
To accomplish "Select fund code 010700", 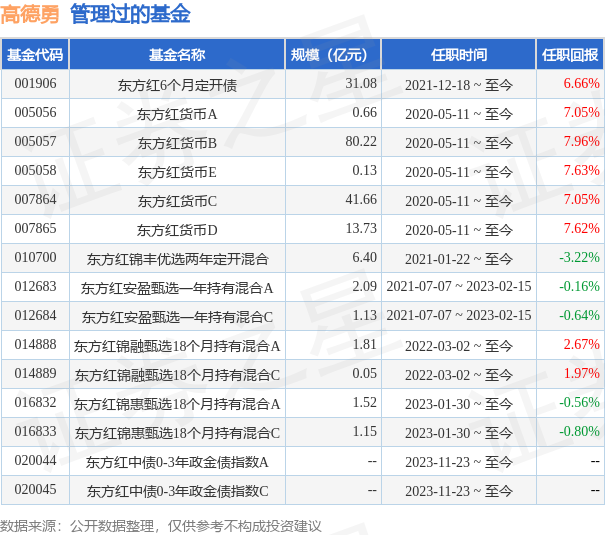I will (x=35, y=258).
